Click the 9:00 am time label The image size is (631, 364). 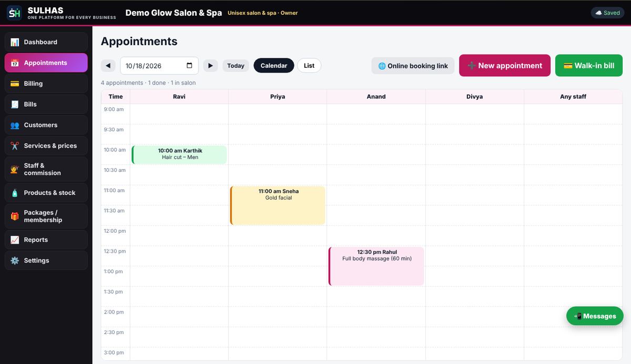pyautogui.click(x=114, y=109)
